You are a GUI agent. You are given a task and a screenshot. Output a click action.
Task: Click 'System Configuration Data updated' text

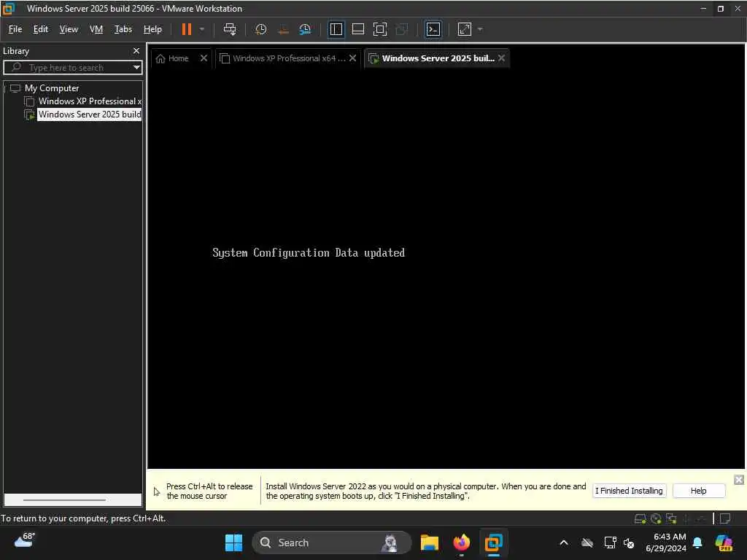point(309,253)
